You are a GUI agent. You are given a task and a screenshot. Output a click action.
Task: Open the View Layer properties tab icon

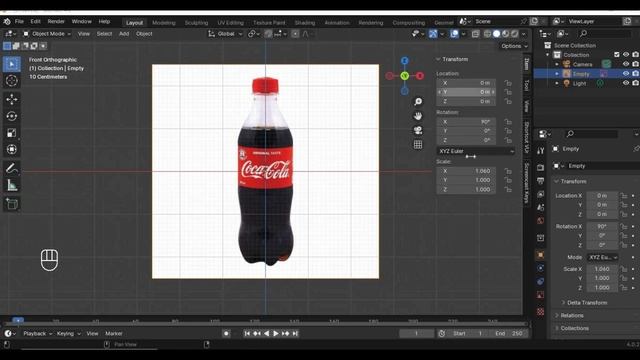coord(540,194)
